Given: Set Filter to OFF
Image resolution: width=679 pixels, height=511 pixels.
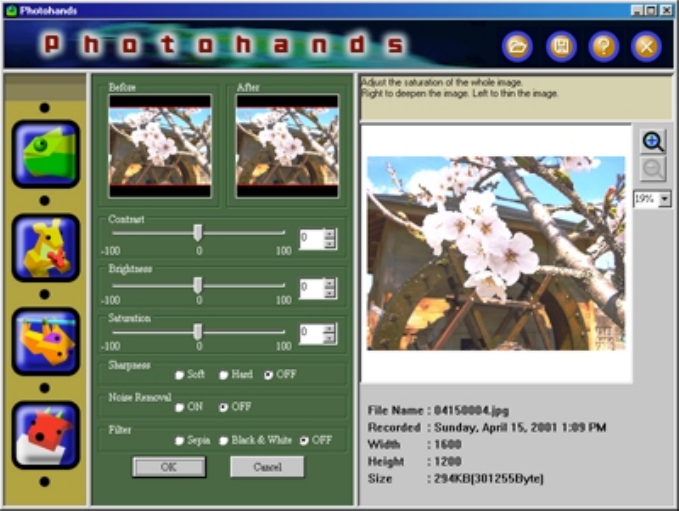Looking at the screenshot, I should coord(304,441).
